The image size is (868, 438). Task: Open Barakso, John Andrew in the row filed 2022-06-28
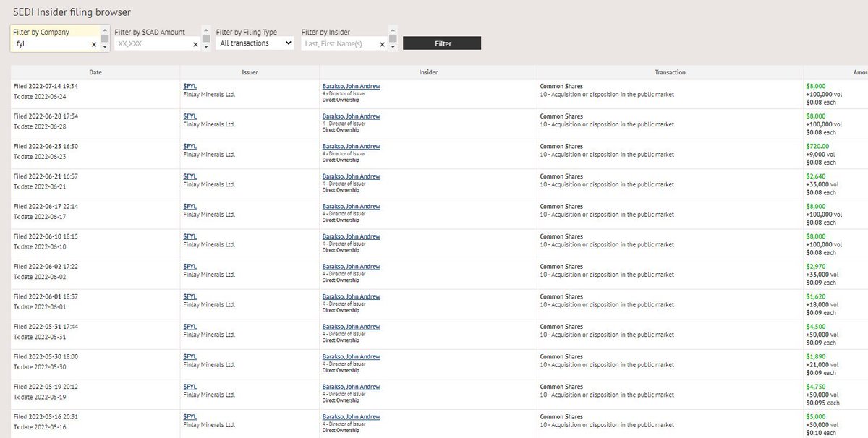[x=351, y=116]
